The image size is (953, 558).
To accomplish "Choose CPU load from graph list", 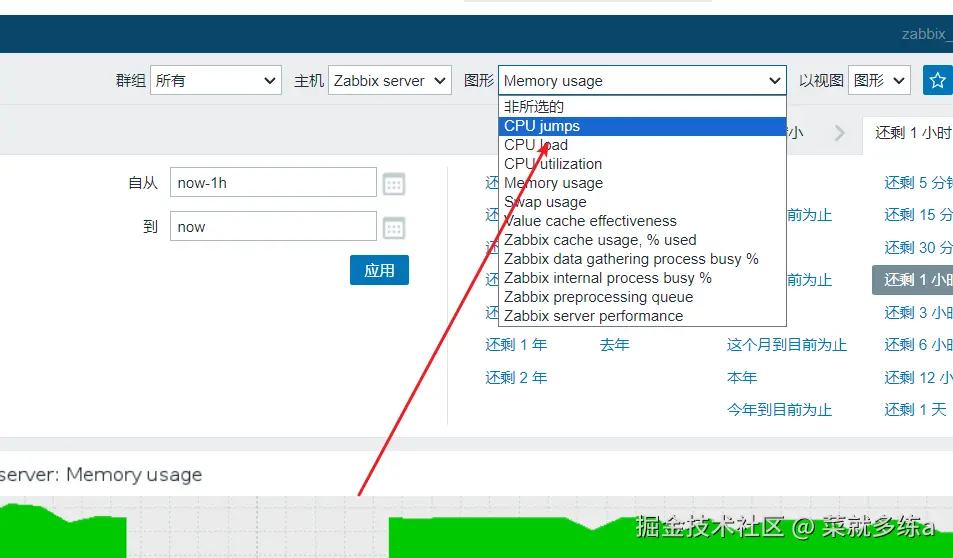I will [642, 145].
